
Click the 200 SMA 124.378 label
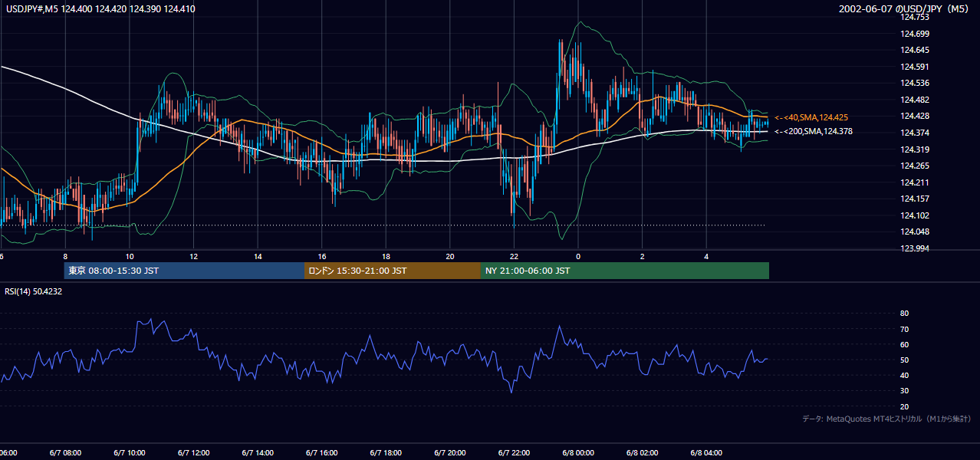point(813,131)
